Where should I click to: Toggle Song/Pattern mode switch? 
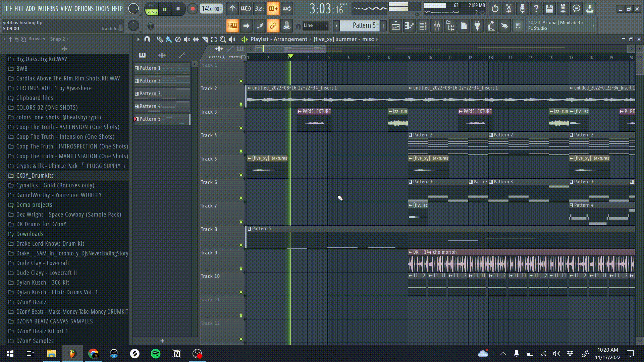[152, 9]
